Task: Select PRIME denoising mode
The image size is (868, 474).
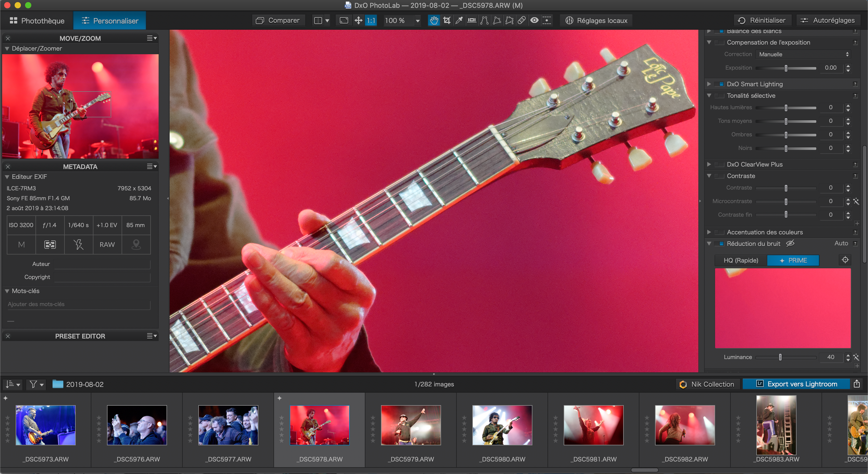Action: tap(793, 260)
